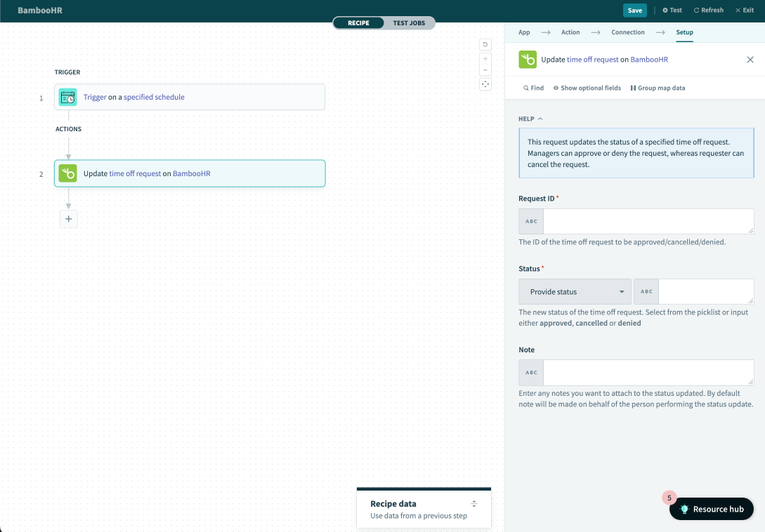
Task: Go to the Connection step in setup breadcrumb
Action: coord(627,32)
